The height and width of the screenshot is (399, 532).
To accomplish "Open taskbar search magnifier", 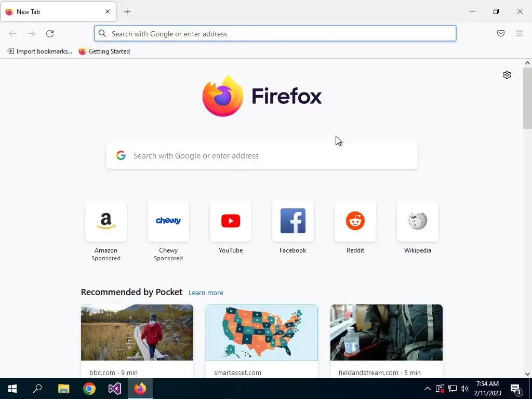I will (x=37, y=389).
